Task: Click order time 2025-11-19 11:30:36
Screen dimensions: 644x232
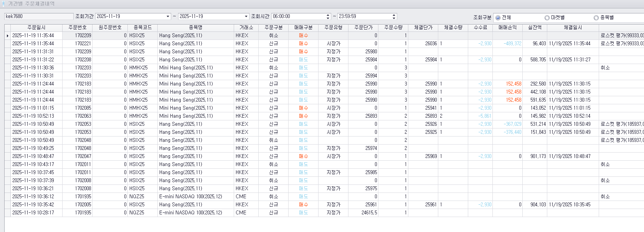Action: click(33, 67)
